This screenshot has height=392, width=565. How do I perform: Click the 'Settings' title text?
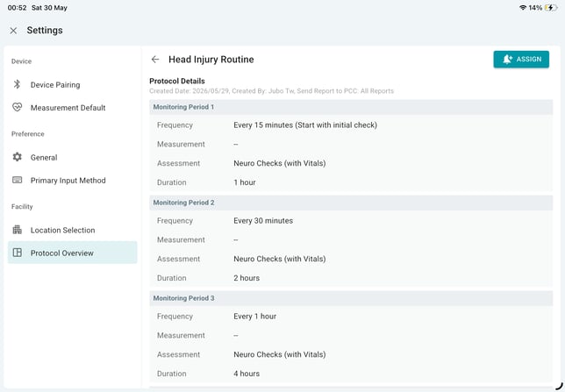(x=45, y=31)
